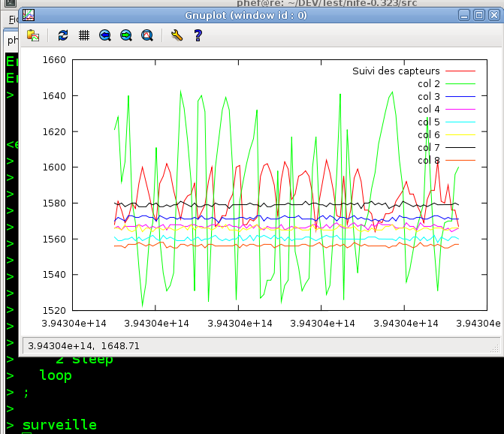
Task: Toggle the col 8 legend entry
Action: (x=428, y=160)
